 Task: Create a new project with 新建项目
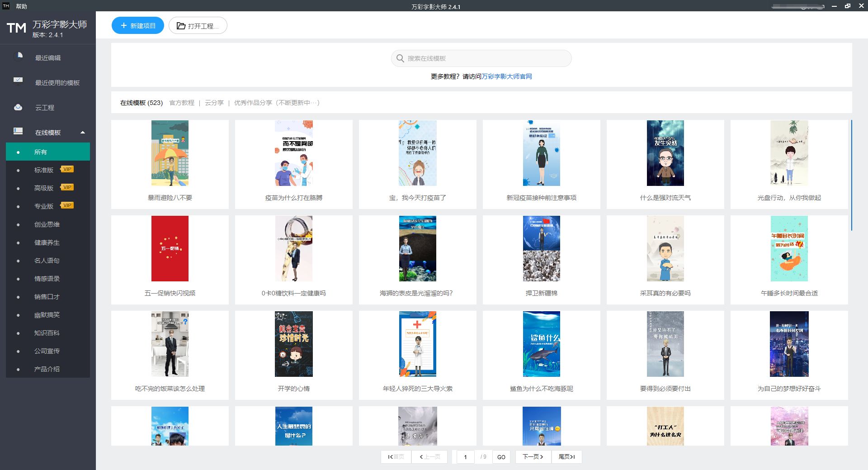coord(138,26)
